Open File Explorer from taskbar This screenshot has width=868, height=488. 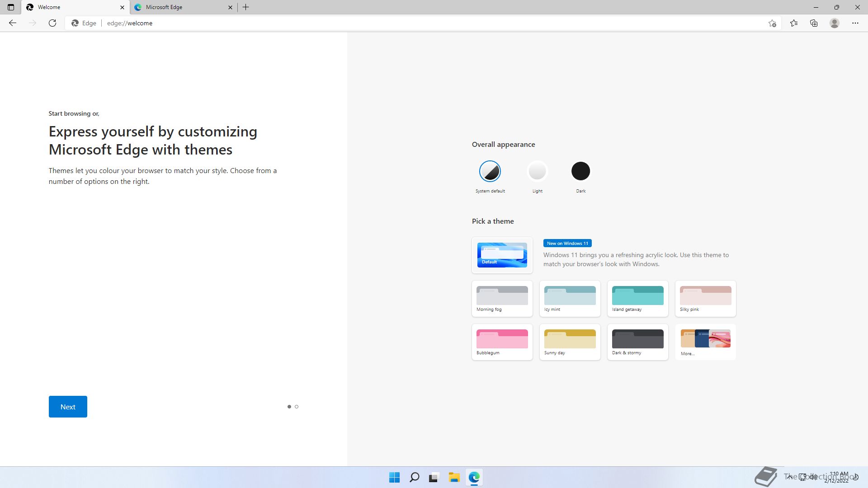point(454,477)
